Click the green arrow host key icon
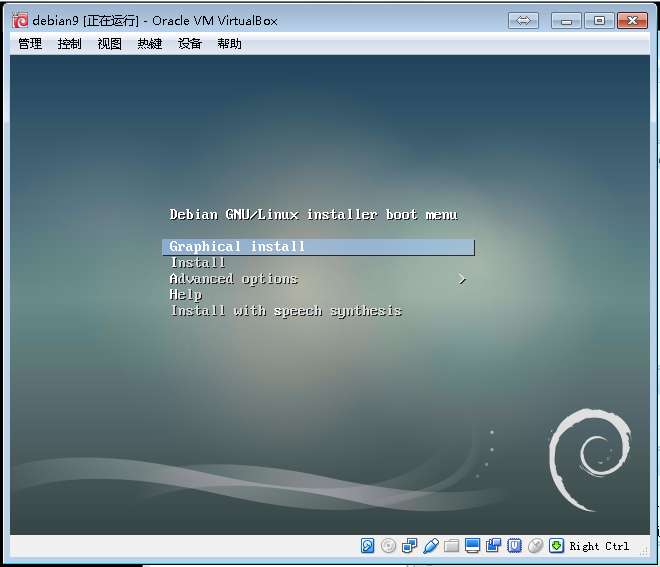 (x=556, y=546)
